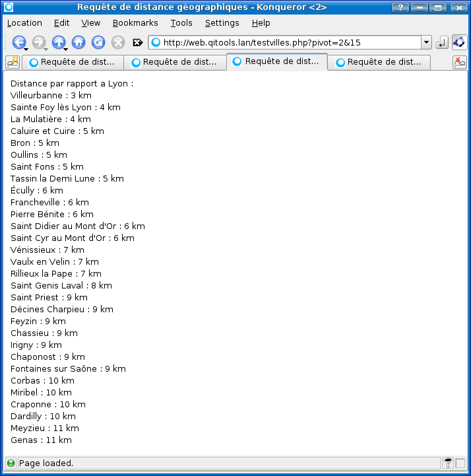Open the Up button dropdown arrow
This screenshot has width=471, height=476.
point(66,49)
